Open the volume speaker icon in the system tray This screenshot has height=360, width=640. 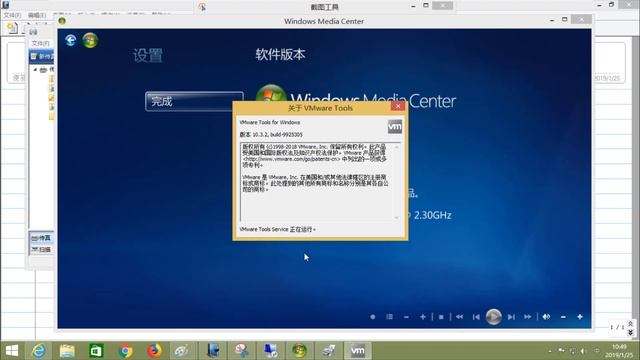584,351
